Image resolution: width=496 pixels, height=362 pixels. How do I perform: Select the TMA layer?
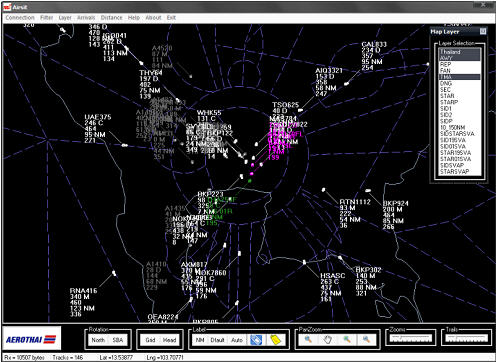pos(460,77)
